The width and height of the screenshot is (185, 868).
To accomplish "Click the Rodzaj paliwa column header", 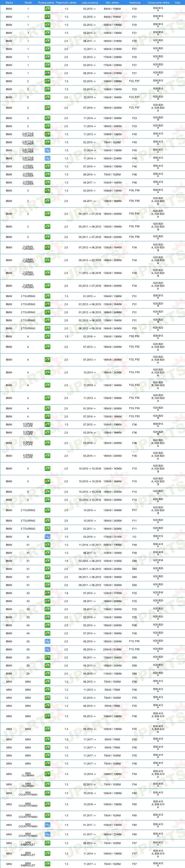I will tap(46, 2).
